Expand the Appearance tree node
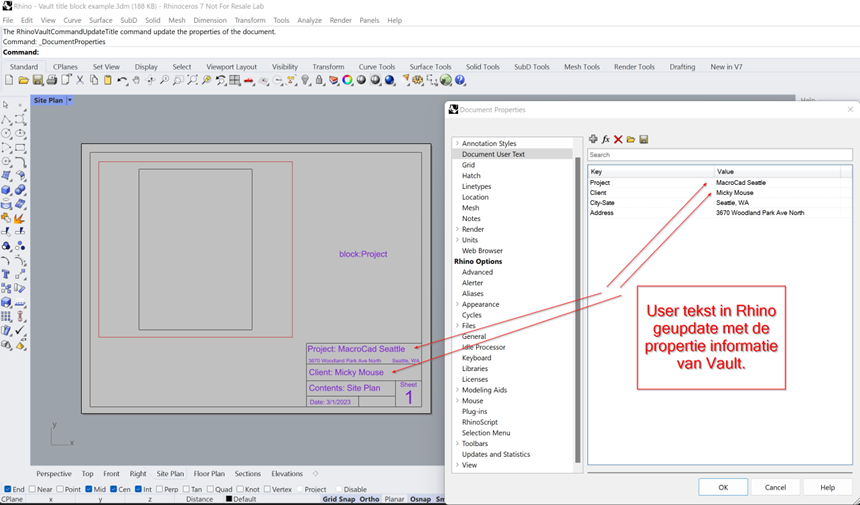This screenshot has width=860, height=505. (x=457, y=304)
